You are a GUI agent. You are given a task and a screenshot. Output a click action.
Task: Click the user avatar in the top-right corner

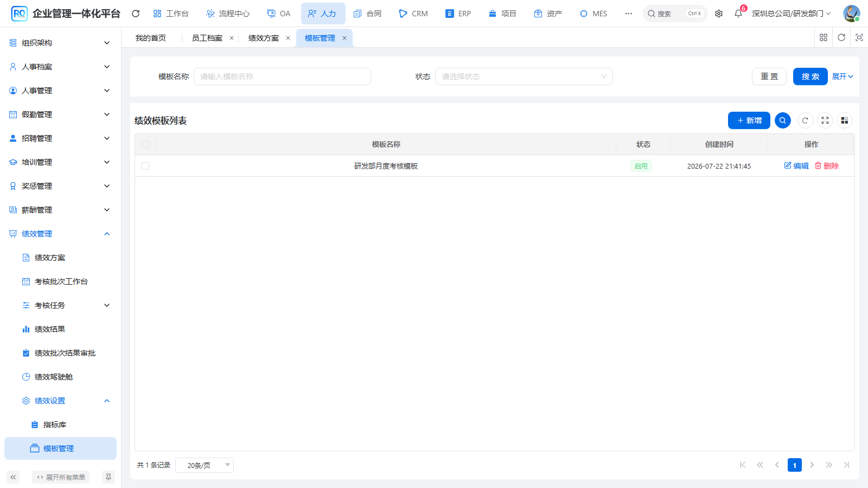pos(851,14)
